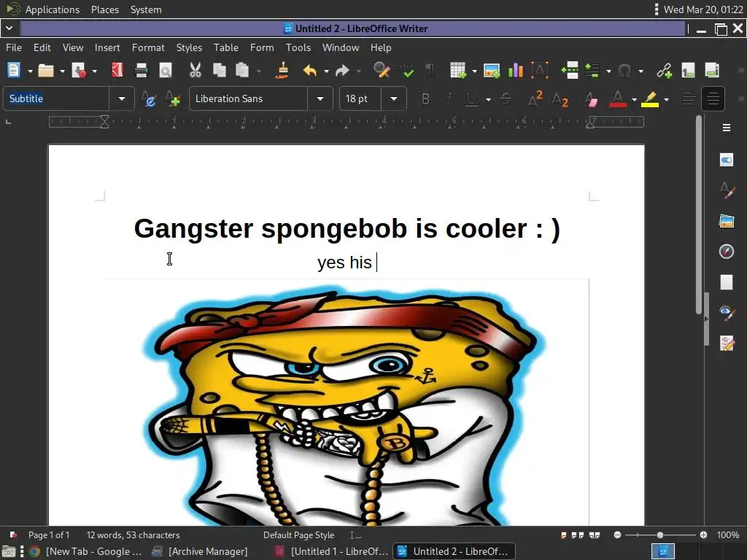Open the Insert menu
Viewport: 747px width, 560px height.
click(107, 47)
